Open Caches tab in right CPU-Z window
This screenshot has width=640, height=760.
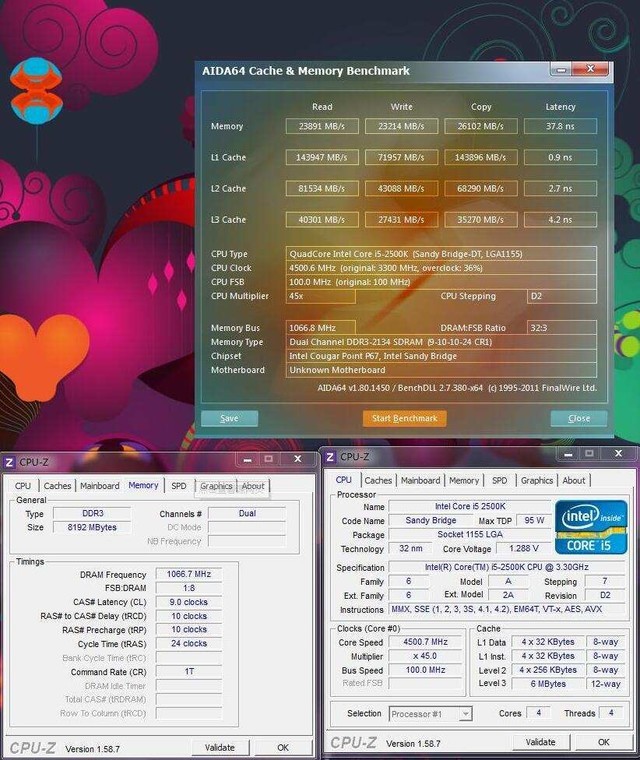tap(378, 480)
